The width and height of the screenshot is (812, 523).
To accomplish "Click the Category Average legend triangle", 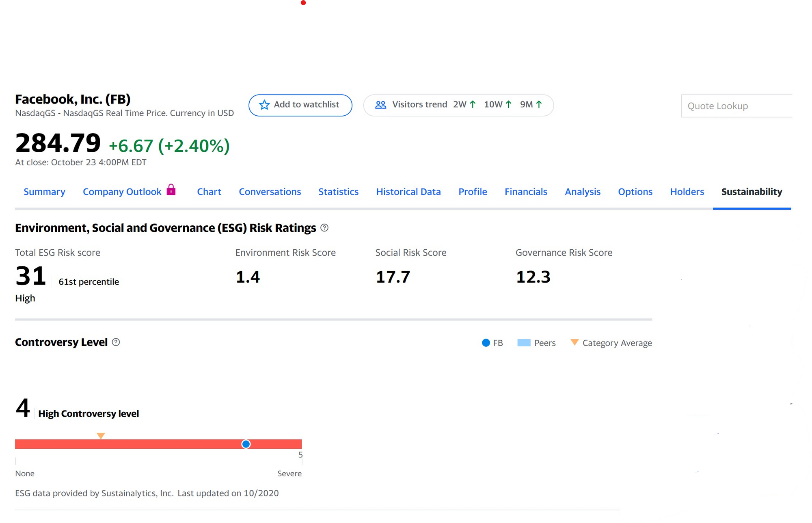I will point(574,342).
